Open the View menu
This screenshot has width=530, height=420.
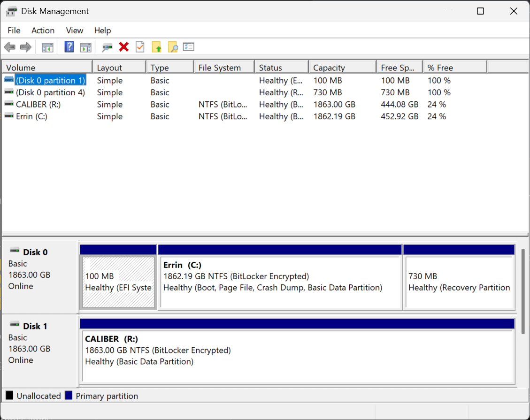coord(75,31)
